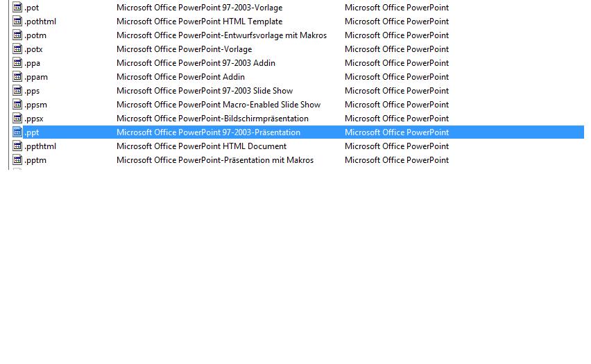This screenshot has height=364, width=591.
Task: Select the .pot file type icon
Action: [17, 7]
